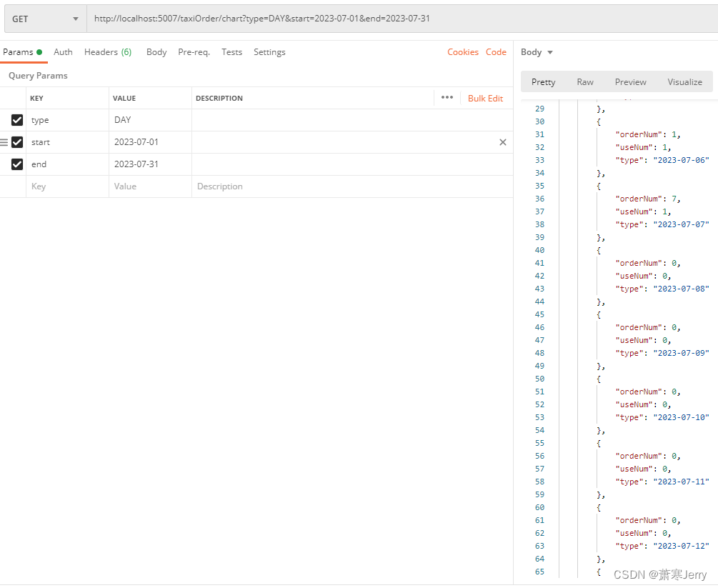Open the request Body tab

pyautogui.click(x=156, y=52)
